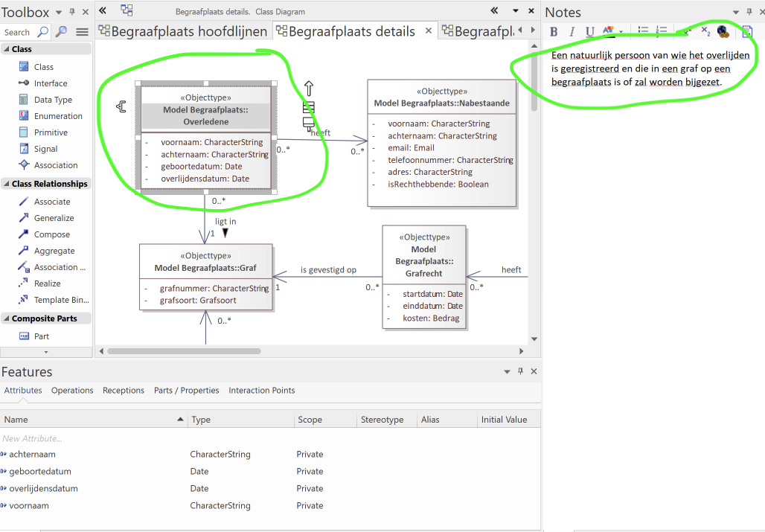
Task: Toggle italic formatting in Notes
Action: point(572,31)
